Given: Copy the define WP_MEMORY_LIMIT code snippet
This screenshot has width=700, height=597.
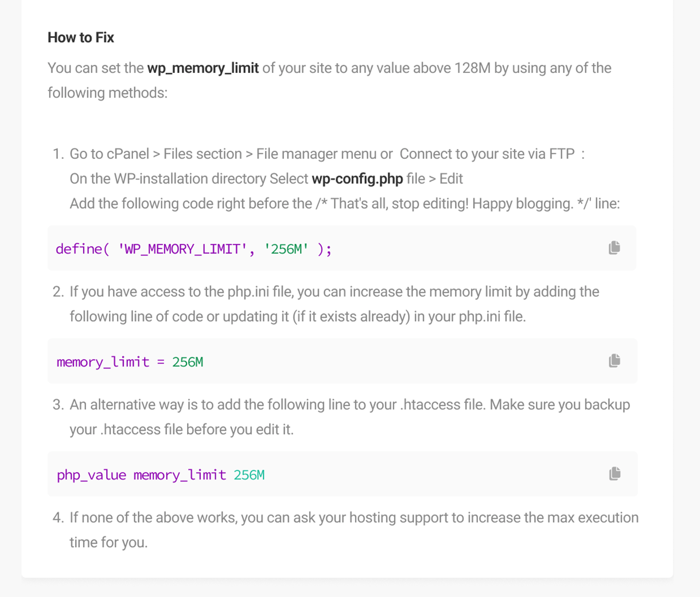Looking at the screenshot, I should [615, 248].
